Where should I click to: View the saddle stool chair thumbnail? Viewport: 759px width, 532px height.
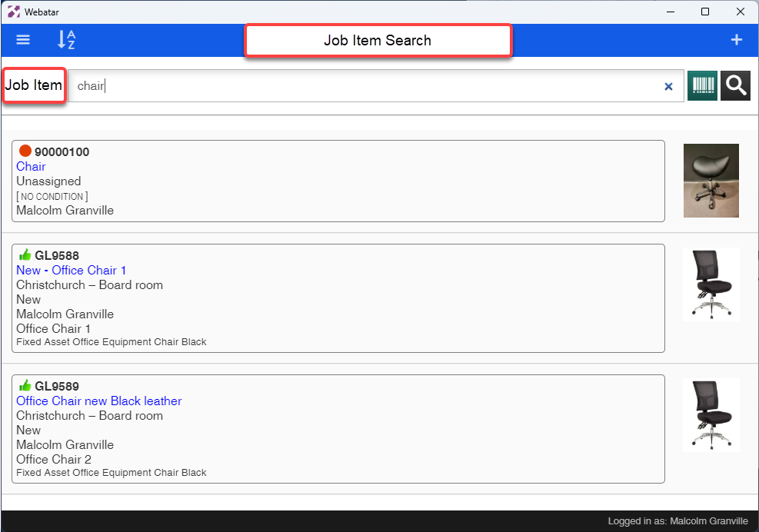tap(711, 181)
